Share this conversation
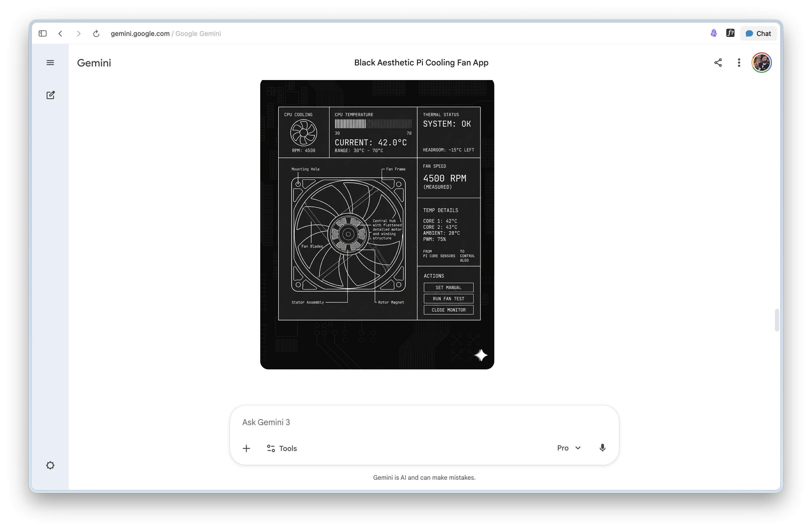Image resolution: width=812 pixels, height=531 pixels. (718, 63)
